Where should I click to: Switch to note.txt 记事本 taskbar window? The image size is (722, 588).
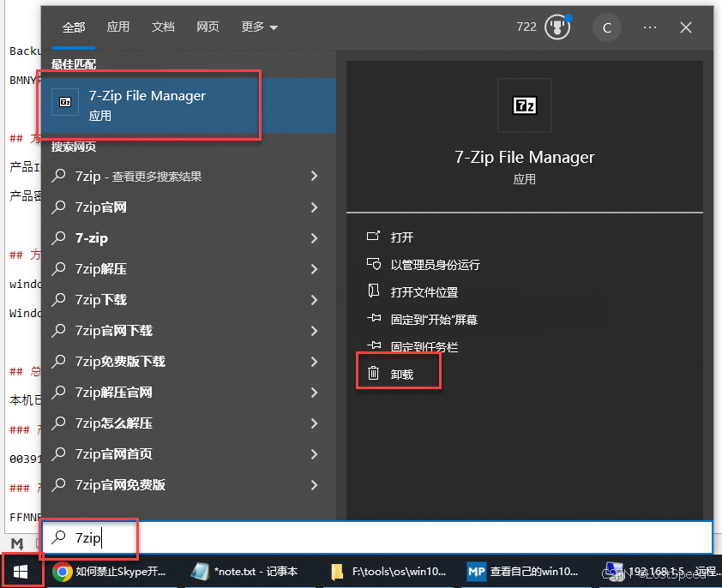pos(250,572)
